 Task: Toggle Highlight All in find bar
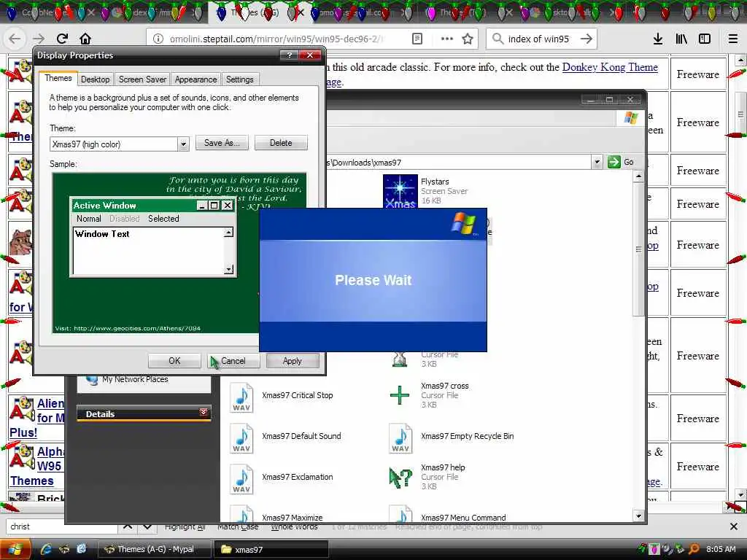pyautogui.click(x=185, y=526)
